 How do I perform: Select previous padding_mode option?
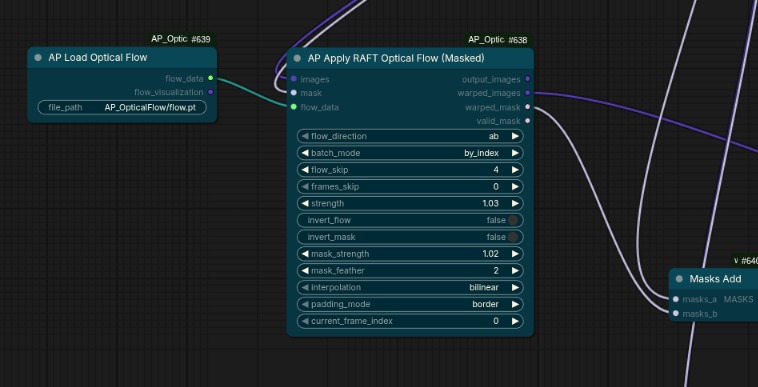pos(305,304)
